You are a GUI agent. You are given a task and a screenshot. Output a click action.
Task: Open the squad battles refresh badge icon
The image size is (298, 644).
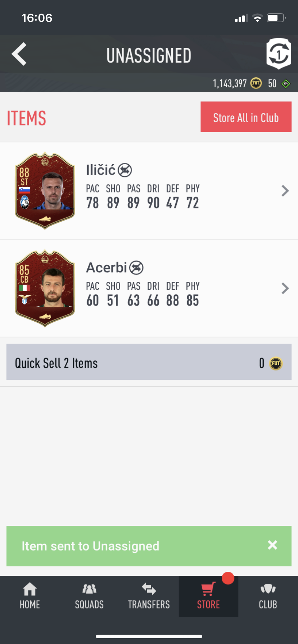pyautogui.click(x=279, y=54)
